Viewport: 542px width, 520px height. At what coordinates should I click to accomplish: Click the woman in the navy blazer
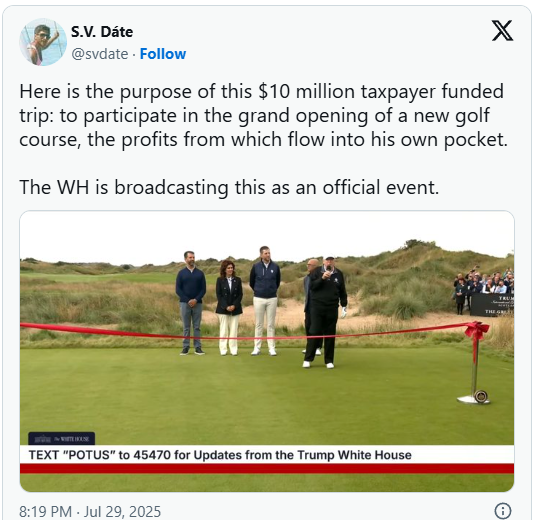pos(228,308)
